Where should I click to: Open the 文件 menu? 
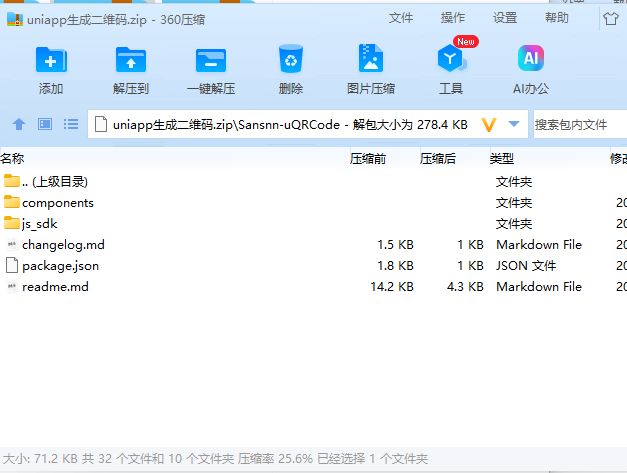(x=401, y=18)
